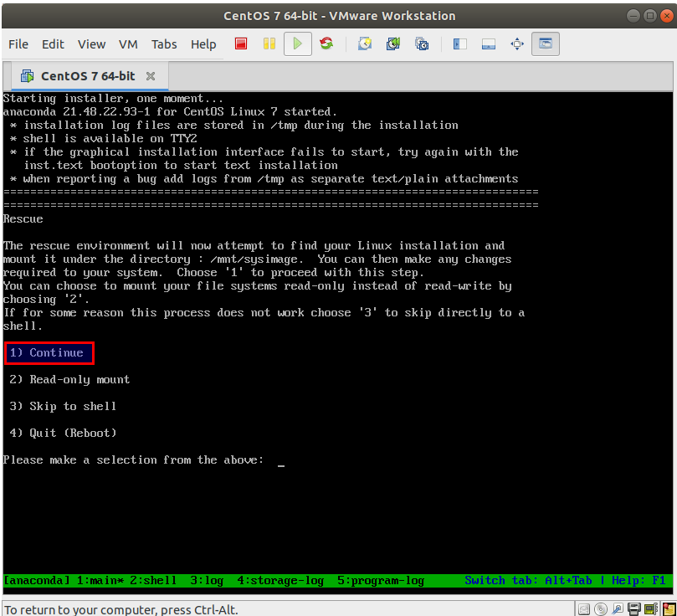Enter full screen mode
677x616 pixels.
(517, 45)
